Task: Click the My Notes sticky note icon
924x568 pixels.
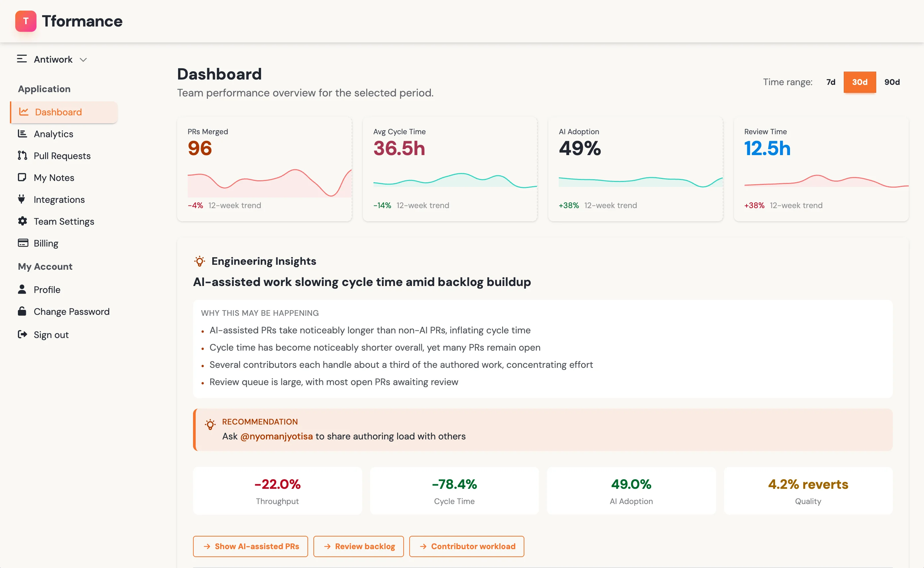Action: 22,177
